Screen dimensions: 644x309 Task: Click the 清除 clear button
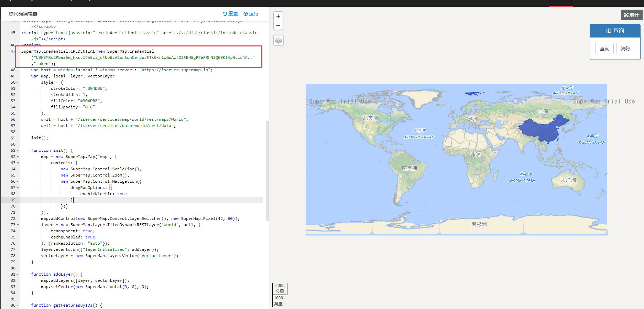(x=626, y=49)
